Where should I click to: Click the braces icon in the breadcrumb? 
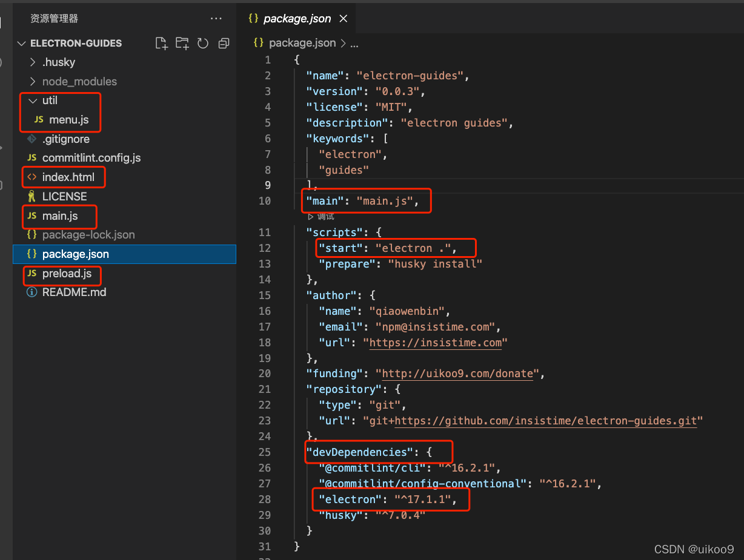[257, 43]
